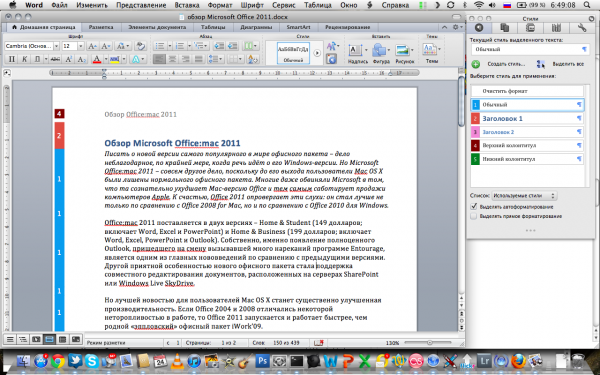Apply italic formatting with the К button
The image size is (600, 375).
pos(24,59)
